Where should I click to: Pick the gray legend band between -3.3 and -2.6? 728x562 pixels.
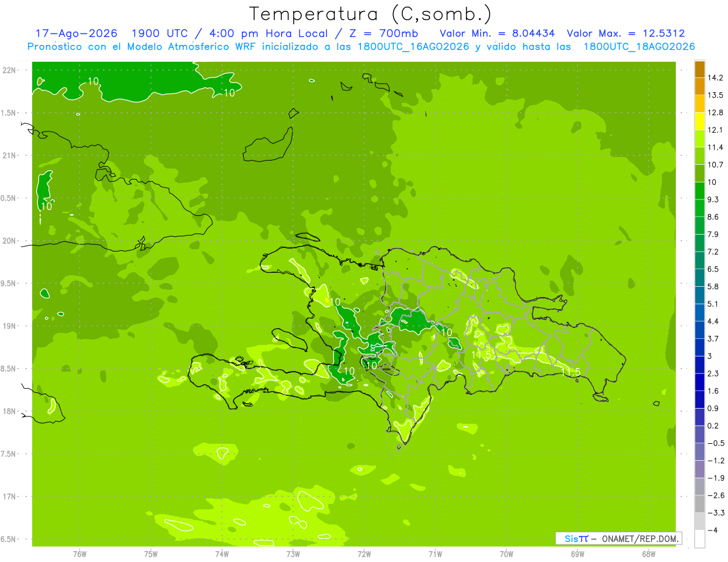[x=699, y=504]
